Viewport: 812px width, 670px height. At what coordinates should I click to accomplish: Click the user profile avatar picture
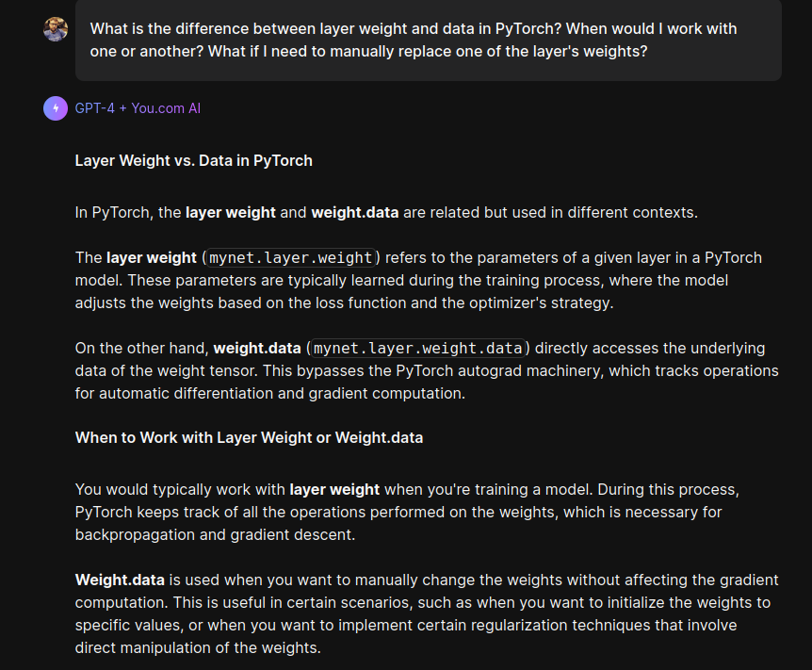pos(56,29)
